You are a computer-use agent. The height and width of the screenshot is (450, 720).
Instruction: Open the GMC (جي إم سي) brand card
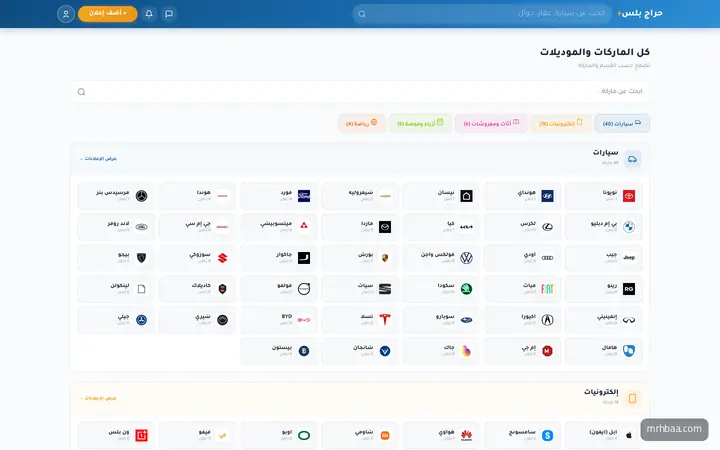coord(197,227)
